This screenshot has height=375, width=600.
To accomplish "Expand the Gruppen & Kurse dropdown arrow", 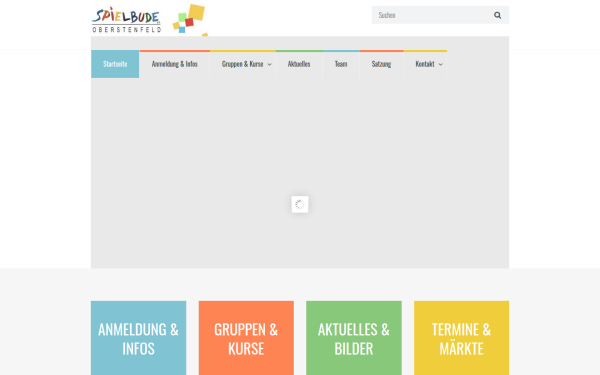I will 269,65.
